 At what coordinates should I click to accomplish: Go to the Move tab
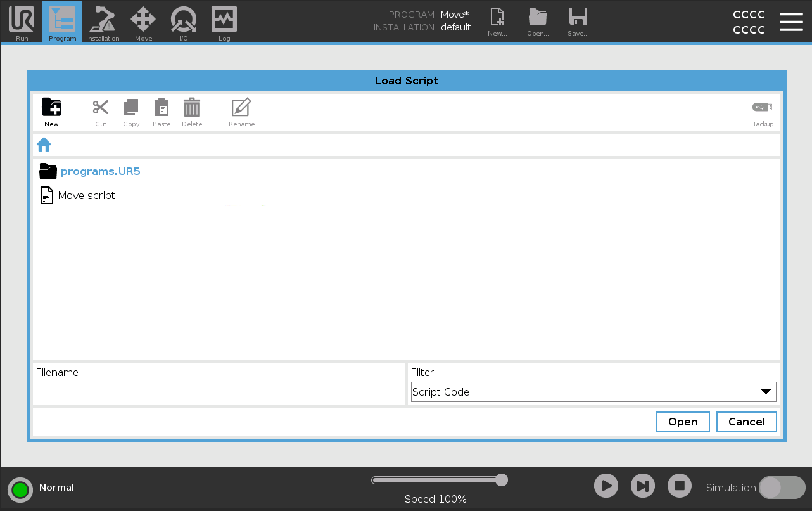[143, 22]
